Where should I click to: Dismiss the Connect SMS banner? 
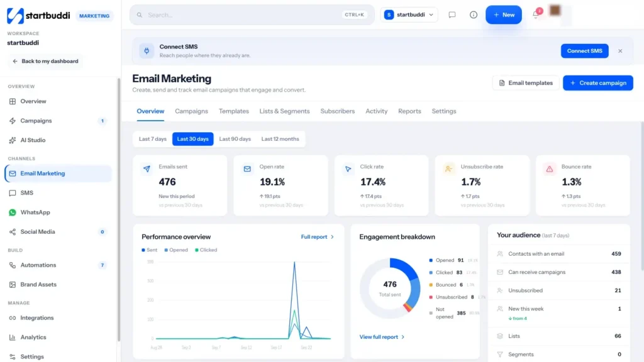pyautogui.click(x=619, y=51)
